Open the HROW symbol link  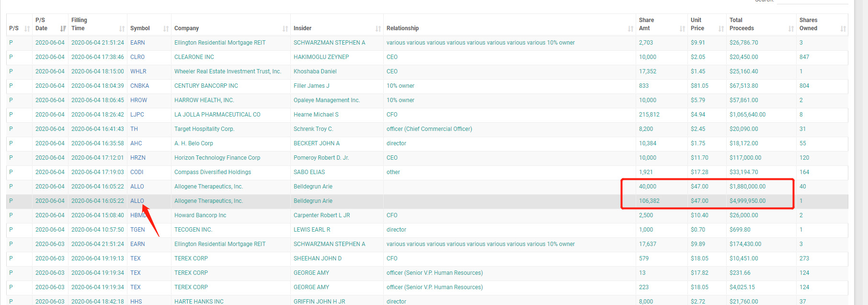(139, 100)
